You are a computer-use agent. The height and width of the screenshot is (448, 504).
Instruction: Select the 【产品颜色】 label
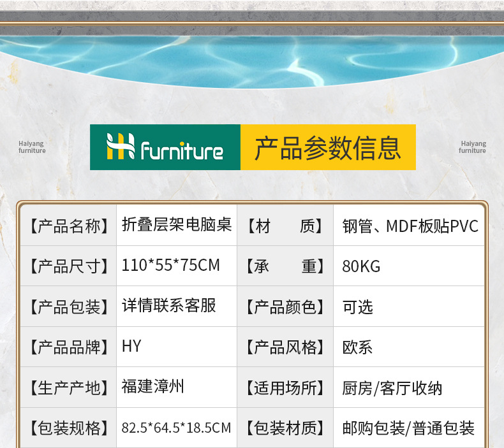(x=285, y=307)
